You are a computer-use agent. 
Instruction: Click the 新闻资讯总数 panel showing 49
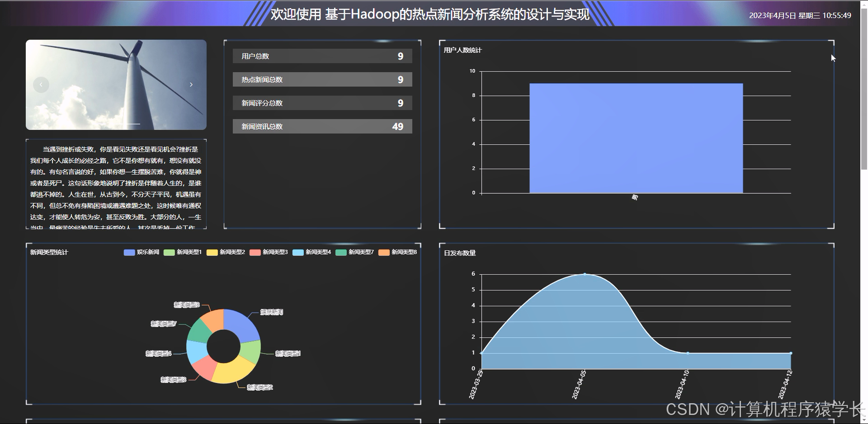coord(322,126)
